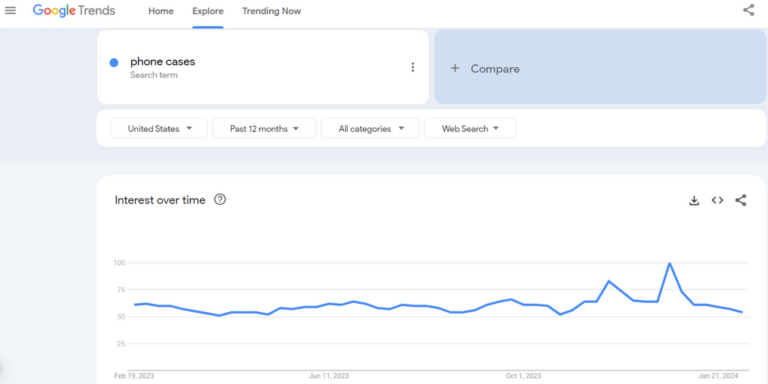The image size is (768, 384).
Task: Open the hamburger main menu
Action: [x=10, y=10]
